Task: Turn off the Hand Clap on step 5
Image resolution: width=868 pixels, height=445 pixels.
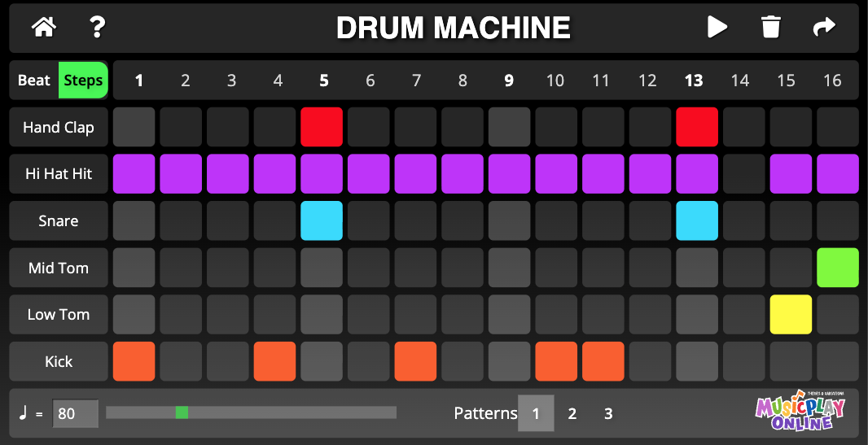Action: click(x=322, y=127)
